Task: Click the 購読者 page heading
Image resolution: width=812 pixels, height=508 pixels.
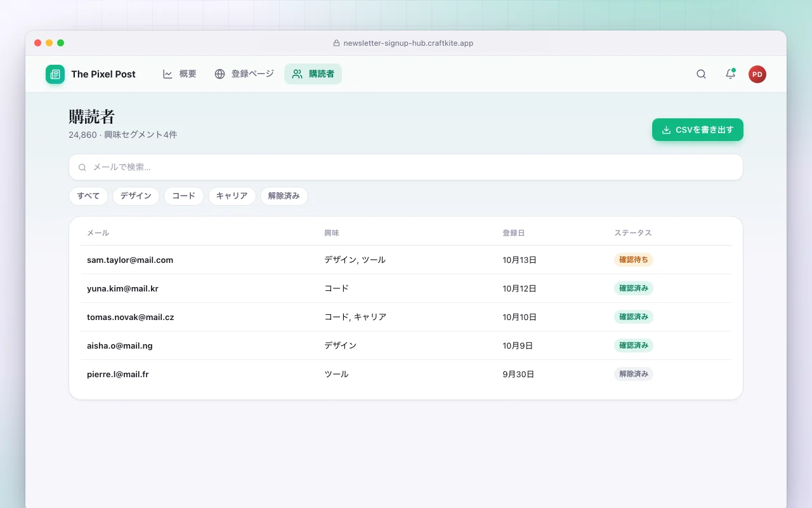Action: click(92, 117)
